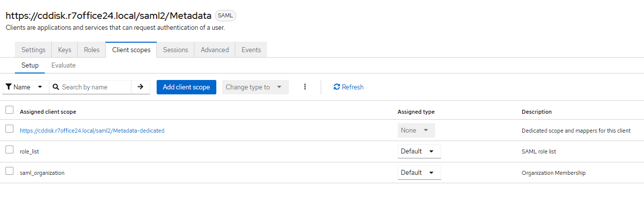
Task: Check the role_list row checkbox
Action: (9, 149)
